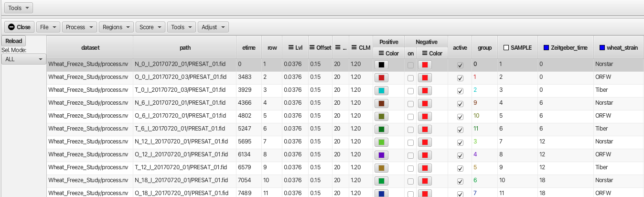Click the blue wheat_strain column filter icon

(602, 48)
